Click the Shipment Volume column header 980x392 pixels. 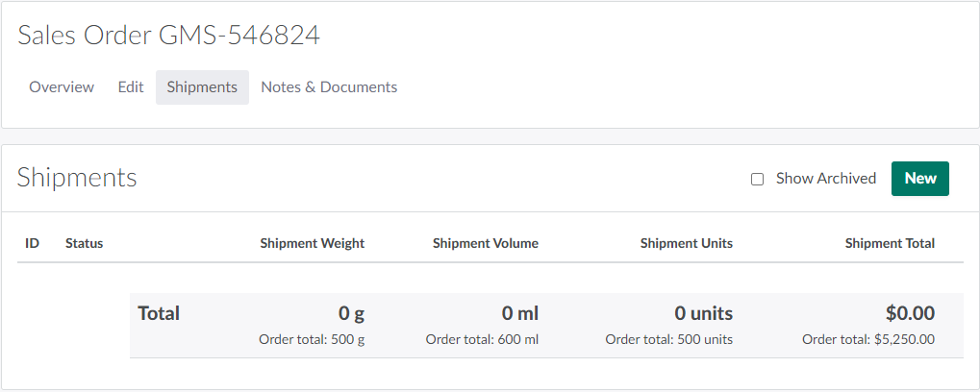(485, 243)
